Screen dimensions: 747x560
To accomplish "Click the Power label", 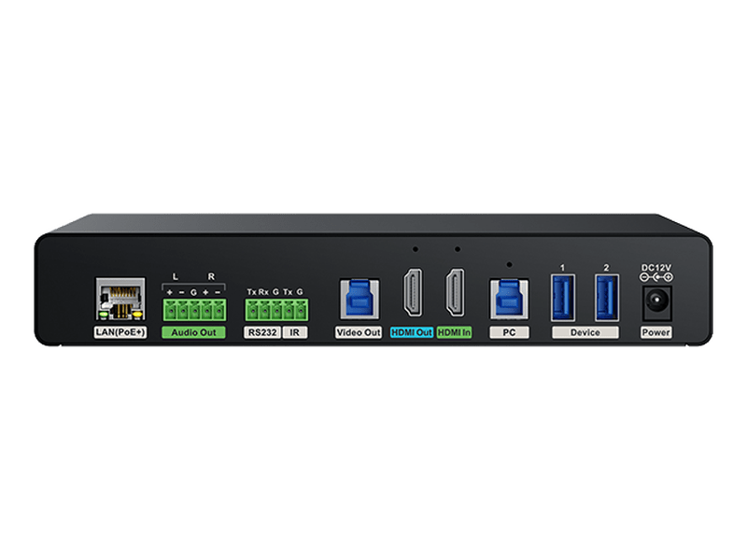I will 656,332.
